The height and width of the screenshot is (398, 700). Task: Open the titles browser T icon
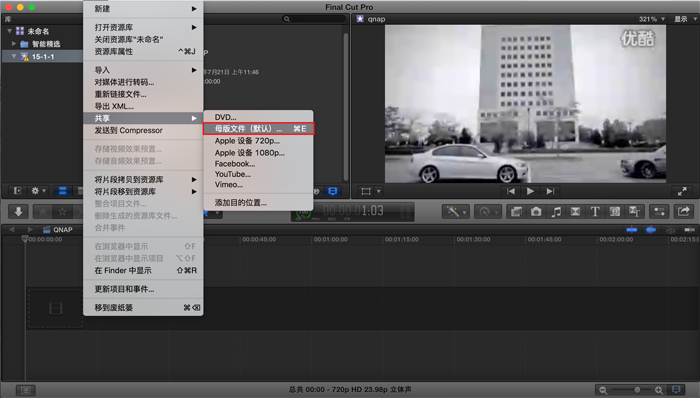click(x=595, y=211)
